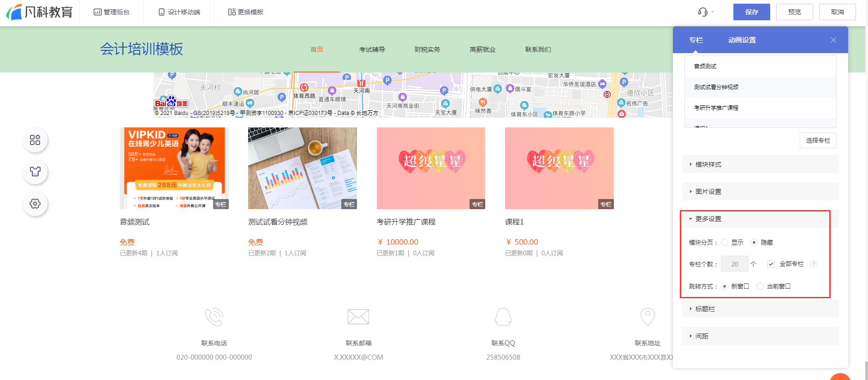Viewport: 868px width, 380px height.
Task: Click the 联系邮箱 envelope icon
Action: tap(358, 317)
